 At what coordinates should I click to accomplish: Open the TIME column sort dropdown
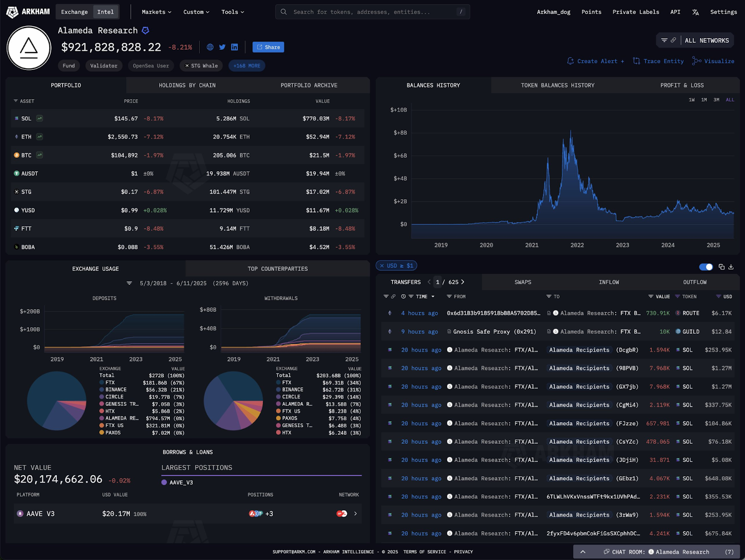pos(433,297)
